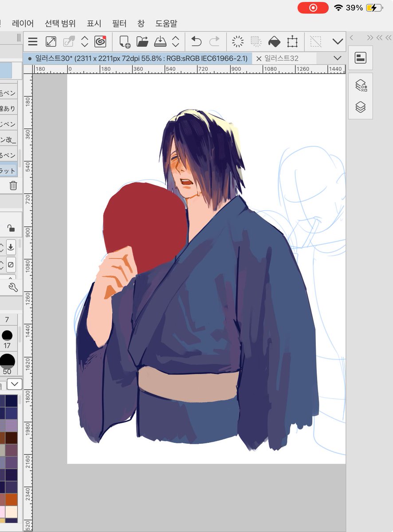Image resolution: width=393 pixels, height=532 pixels.
Task: Open tool settings with the wrench icon
Action: pos(13,287)
